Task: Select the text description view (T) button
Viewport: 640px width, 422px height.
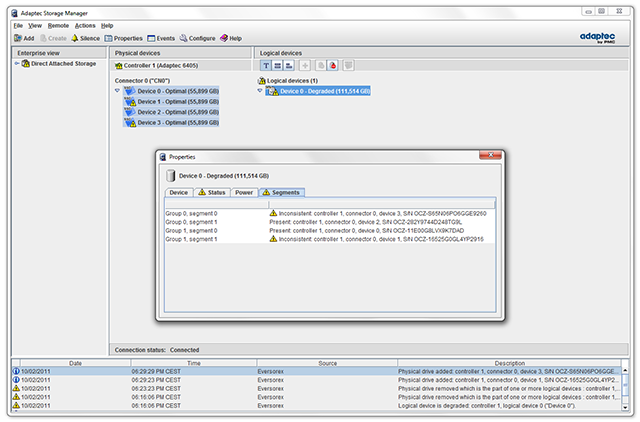Action: click(x=266, y=65)
